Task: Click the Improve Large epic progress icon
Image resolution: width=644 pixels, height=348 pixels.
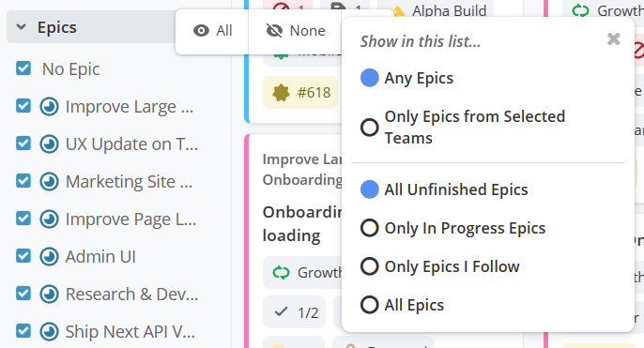Action: click(49, 107)
